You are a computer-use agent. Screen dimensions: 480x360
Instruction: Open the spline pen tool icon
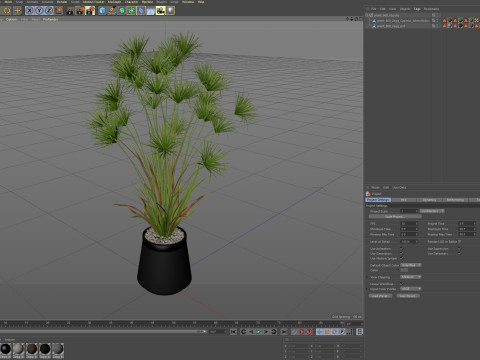(x=112, y=11)
